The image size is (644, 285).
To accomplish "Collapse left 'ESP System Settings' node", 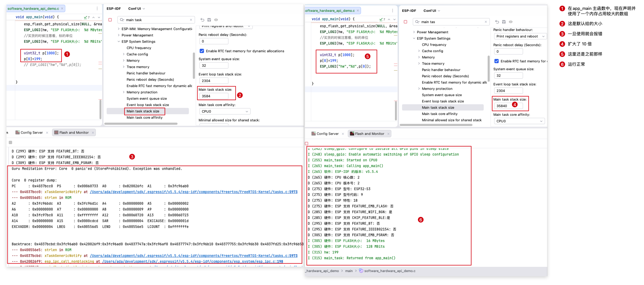I will coord(119,41).
